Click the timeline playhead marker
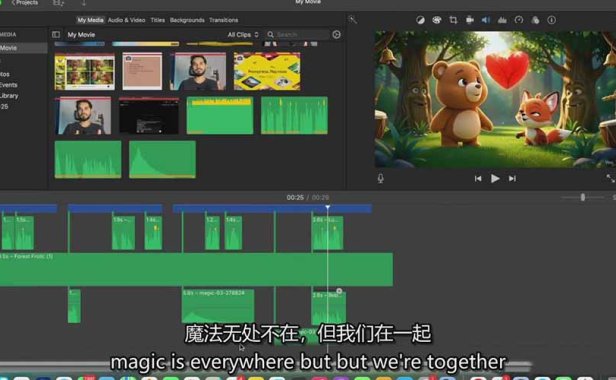Screen dimensions: 616x380 [328, 207]
